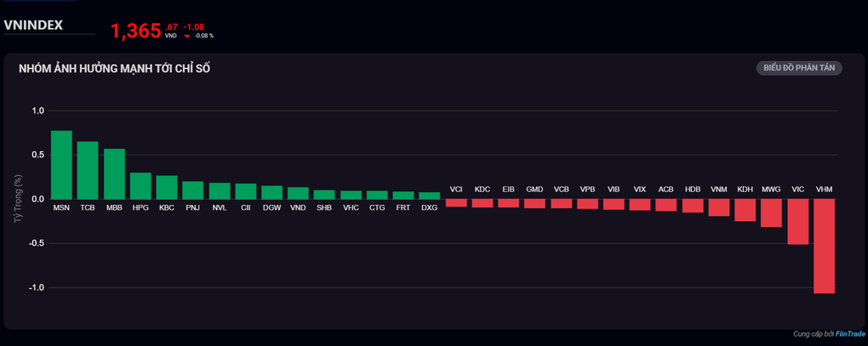The width and height of the screenshot is (868, 346).
Task: Select the red KDH bar
Action: 745,210
